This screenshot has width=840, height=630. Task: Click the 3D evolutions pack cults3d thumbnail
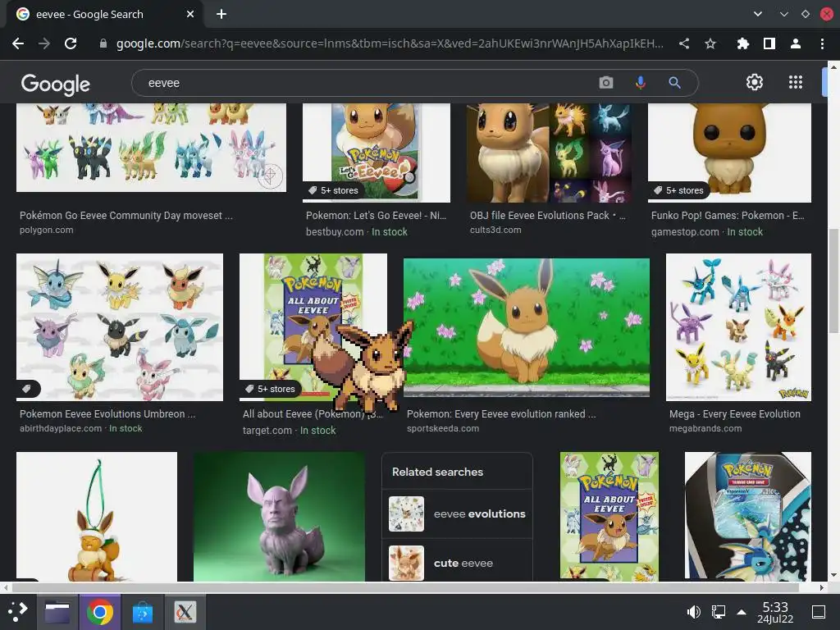pyautogui.click(x=549, y=153)
